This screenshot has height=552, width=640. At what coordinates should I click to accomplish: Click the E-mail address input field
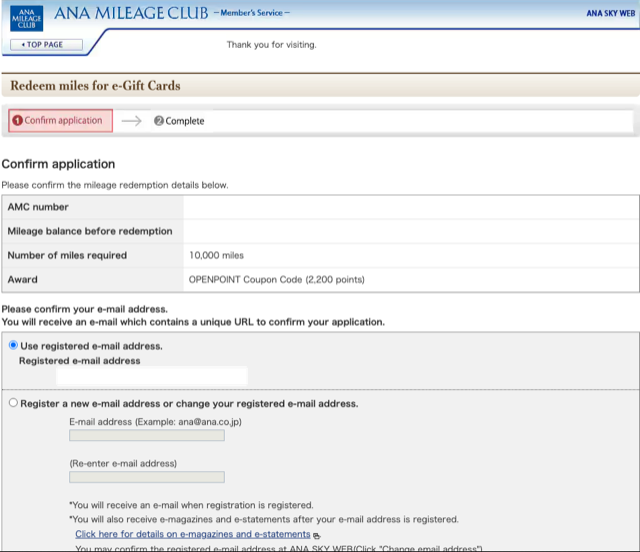(x=147, y=435)
